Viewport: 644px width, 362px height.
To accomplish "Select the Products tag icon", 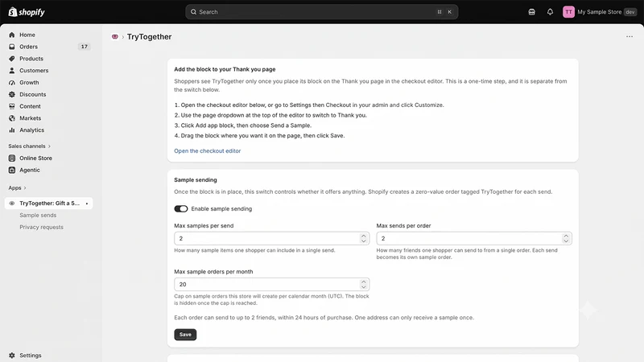I will click(x=12, y=59).
